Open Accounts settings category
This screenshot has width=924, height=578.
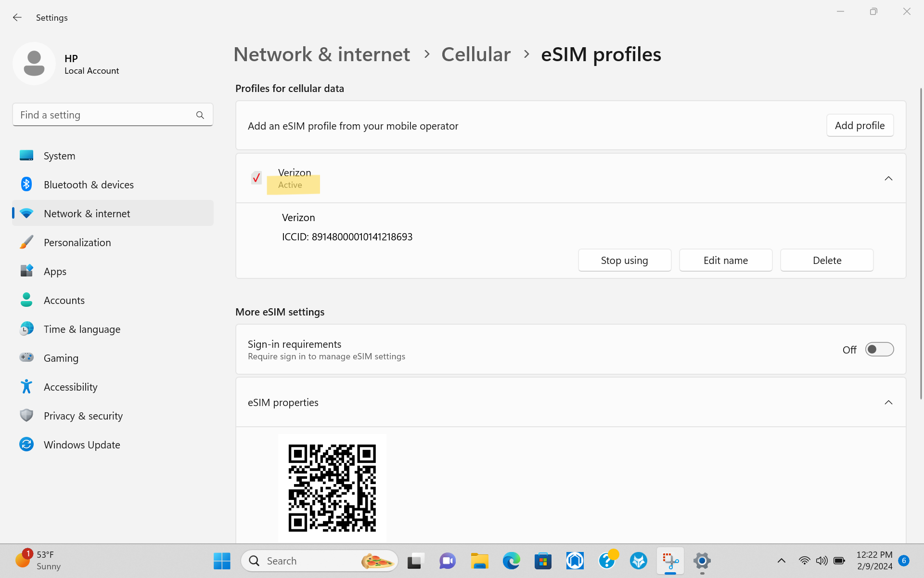[x=113, y=300]
